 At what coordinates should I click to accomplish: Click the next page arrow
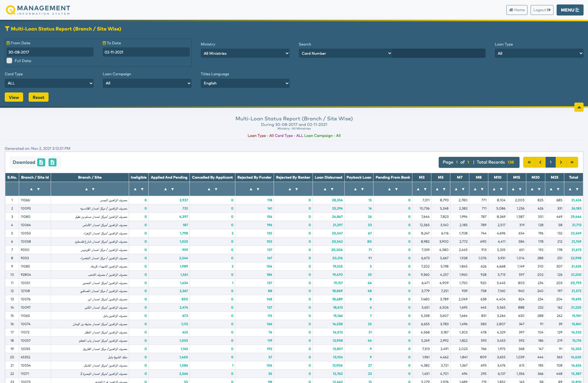tap(561, 162)
